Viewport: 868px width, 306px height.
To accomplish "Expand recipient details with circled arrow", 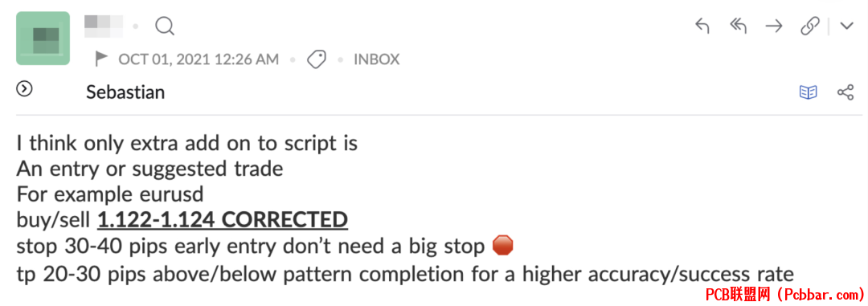I will [25, 88].
